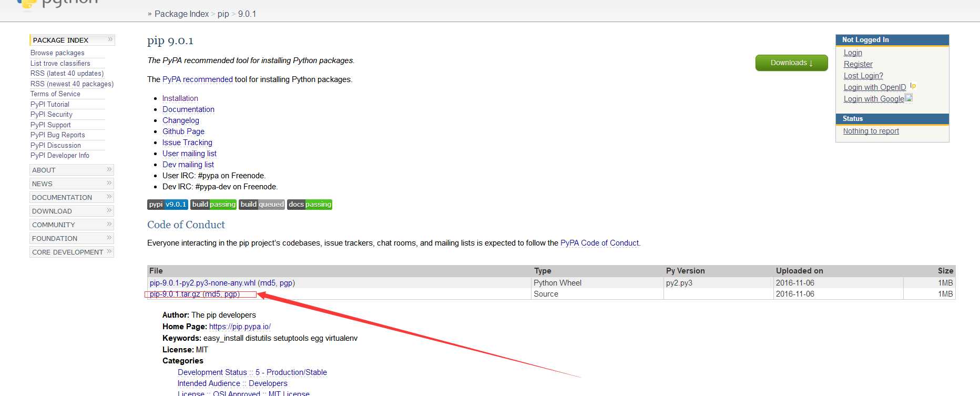Image resolution: width=980 pixels, height=396 pixels.
Task: Click the Lost Login? link
Action: pos(863,76)
